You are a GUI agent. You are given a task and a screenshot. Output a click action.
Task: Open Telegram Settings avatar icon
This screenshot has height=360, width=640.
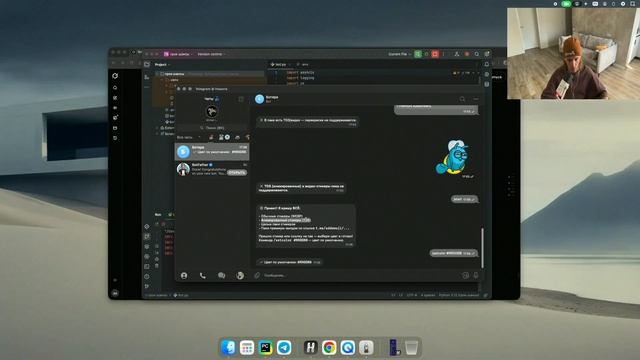(240, 276)
